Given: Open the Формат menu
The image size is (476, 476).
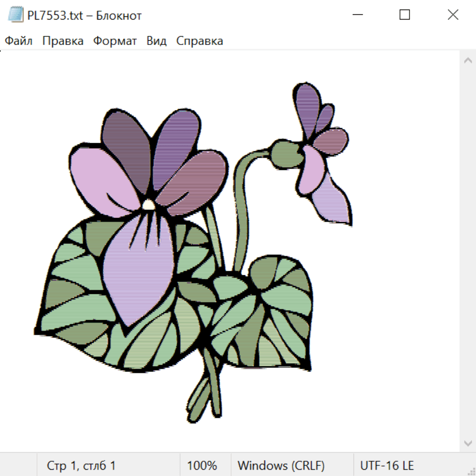Looking at the screenshot, I should [115, 41].
